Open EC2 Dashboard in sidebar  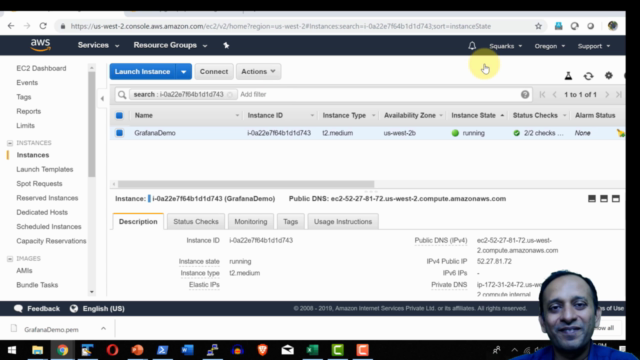click(41, 68)
